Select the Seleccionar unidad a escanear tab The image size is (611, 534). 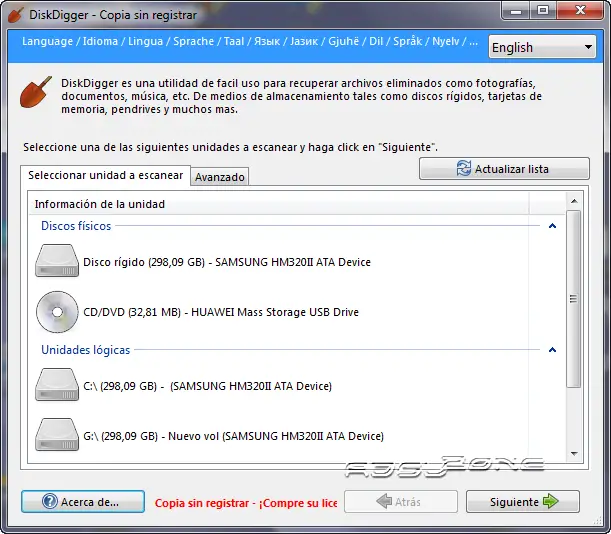105,175
